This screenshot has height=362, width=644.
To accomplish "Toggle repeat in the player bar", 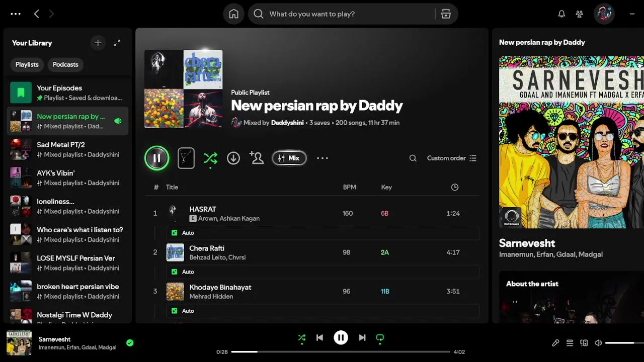I will click(x=380, y=338).
